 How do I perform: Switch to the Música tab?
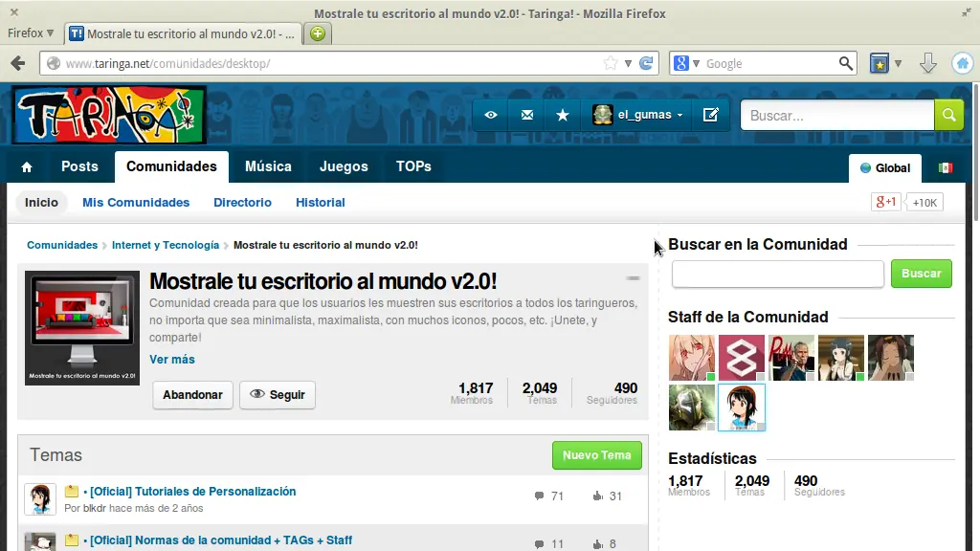click(x=268, y=166)
